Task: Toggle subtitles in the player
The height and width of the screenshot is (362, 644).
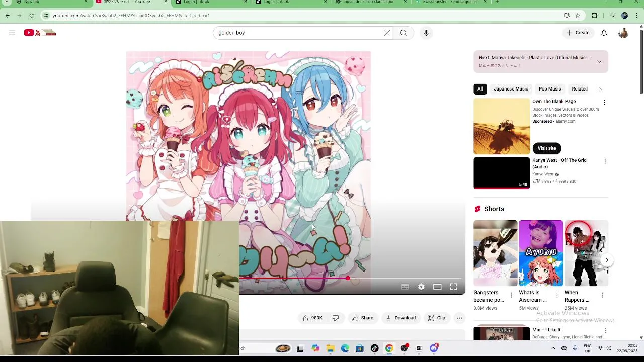Action: pyautogui.click(x=405, y=287)
